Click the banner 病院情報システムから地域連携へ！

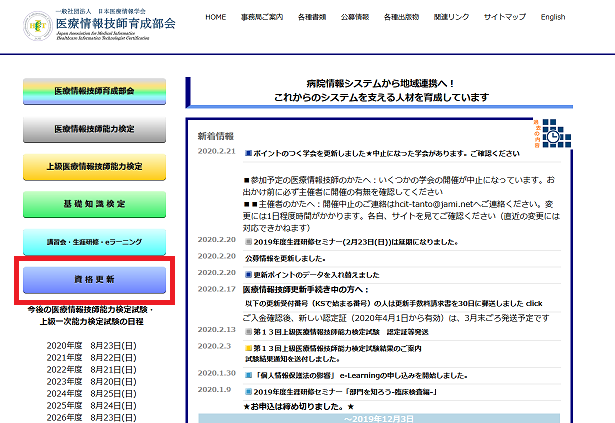click(381, 84)
